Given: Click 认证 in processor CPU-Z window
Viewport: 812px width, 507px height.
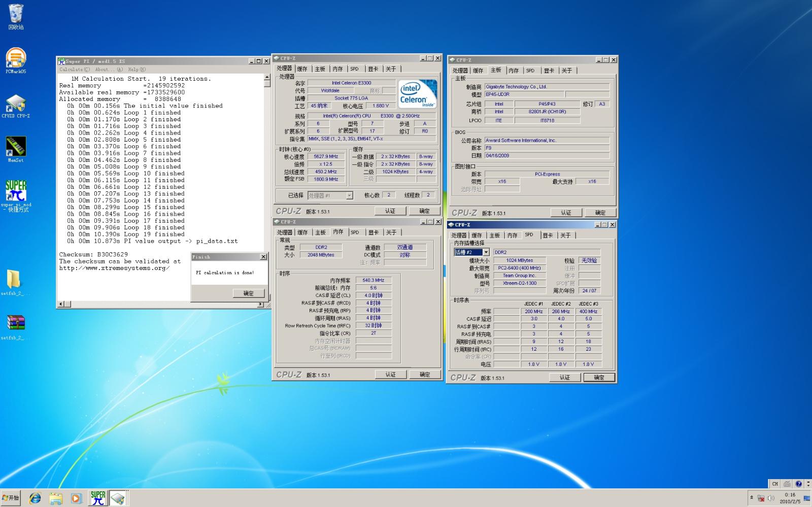Looking at the screenshot, I should point(390,211).
